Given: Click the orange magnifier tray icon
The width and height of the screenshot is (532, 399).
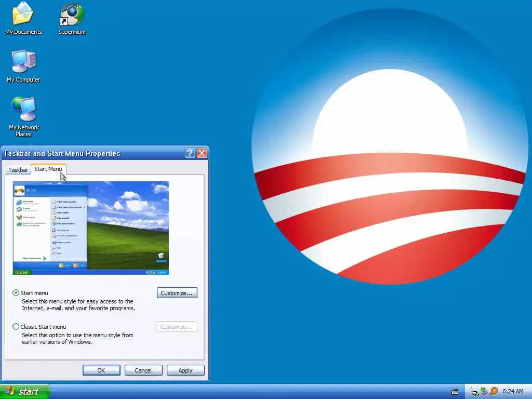Looking at the screenshot, I should click(x=494, y=391).
